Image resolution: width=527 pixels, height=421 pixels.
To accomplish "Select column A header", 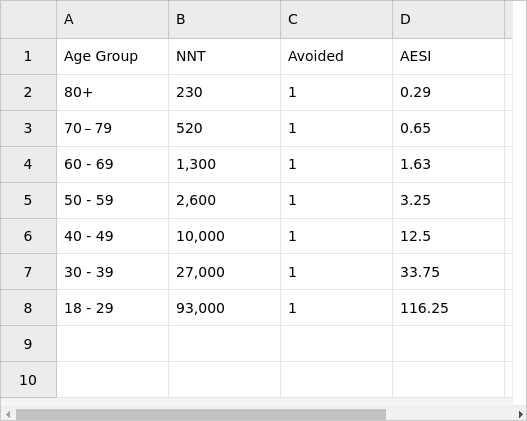I will (x=113, y=19).
